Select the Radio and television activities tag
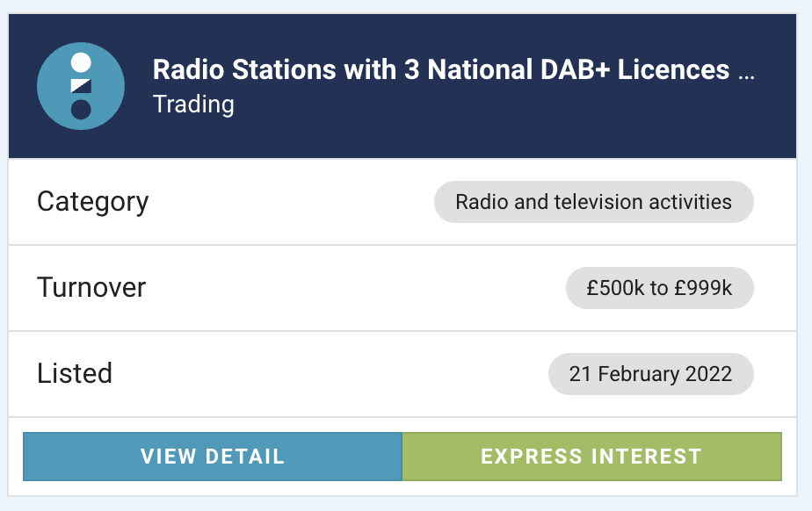Image resolution: width=812 pixels, height=511 pixels. coord(593,202)
